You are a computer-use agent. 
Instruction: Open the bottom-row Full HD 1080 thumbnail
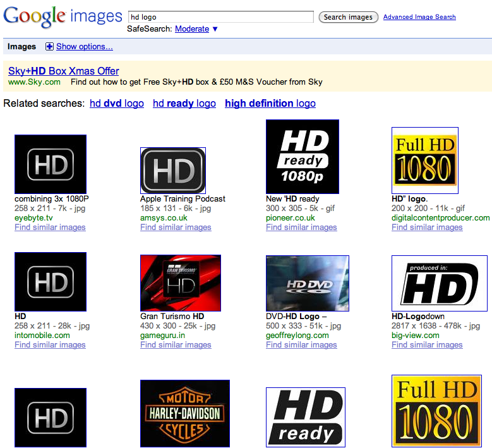[x=437, y=411]
